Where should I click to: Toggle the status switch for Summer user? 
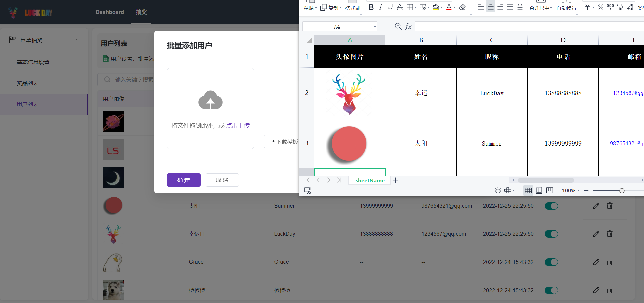551,206
